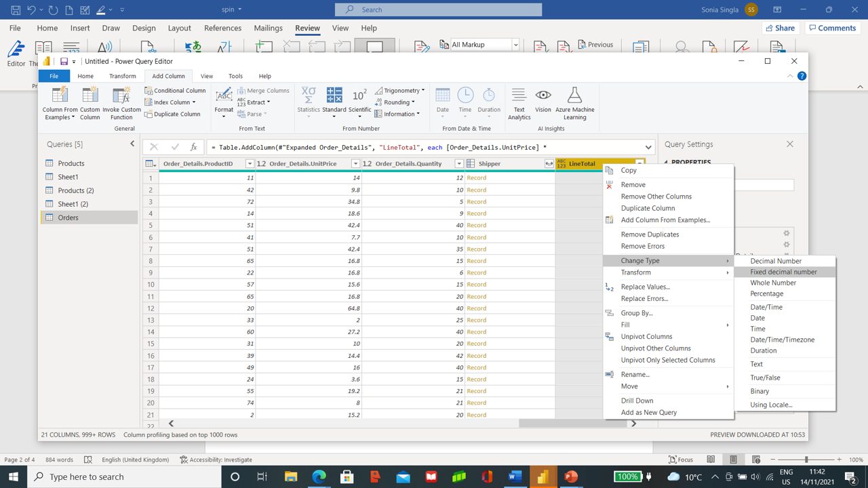Screen dimensions: 868x488
Task: Open Microsoft Edge from taskbar
Action: click(x=319, y=476)
